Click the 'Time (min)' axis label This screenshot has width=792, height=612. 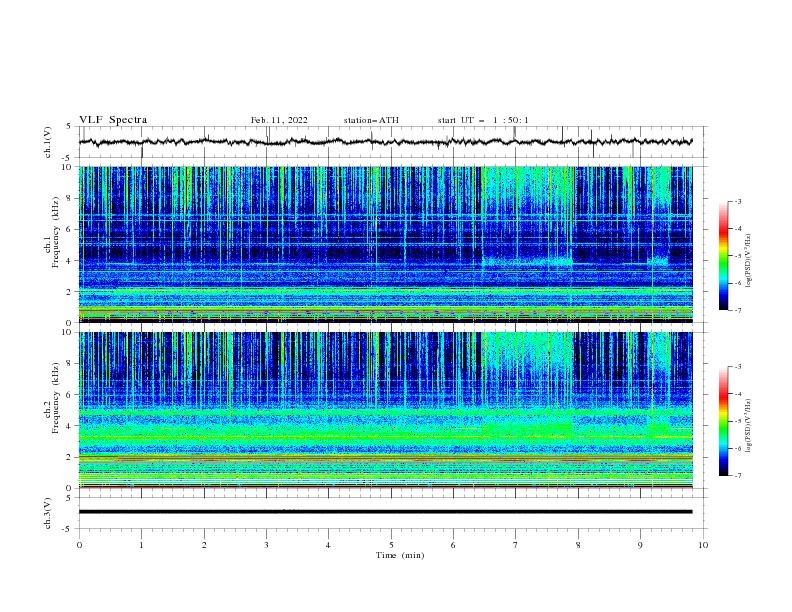click(x=400, y=555)
